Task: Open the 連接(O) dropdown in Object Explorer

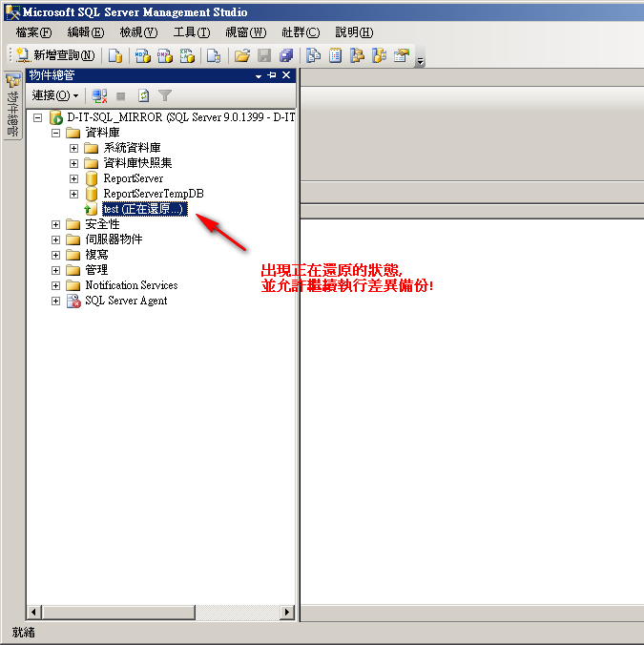Action: click(55, 95)
